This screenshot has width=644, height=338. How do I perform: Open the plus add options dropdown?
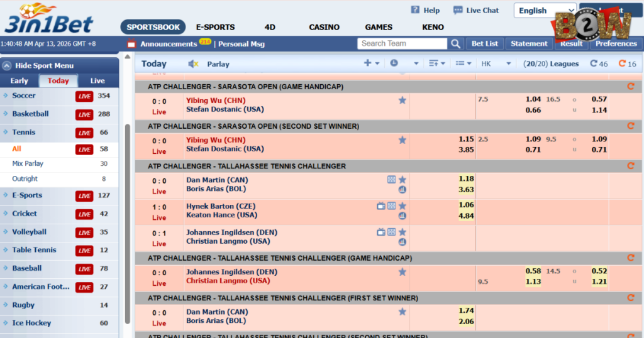coord(371,63)
